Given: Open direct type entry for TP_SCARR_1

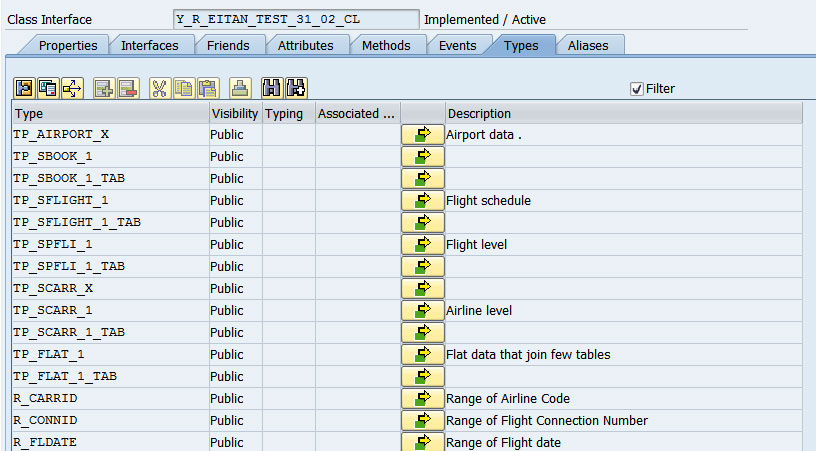Looking at the screenshot, I should tap(423, 310).
